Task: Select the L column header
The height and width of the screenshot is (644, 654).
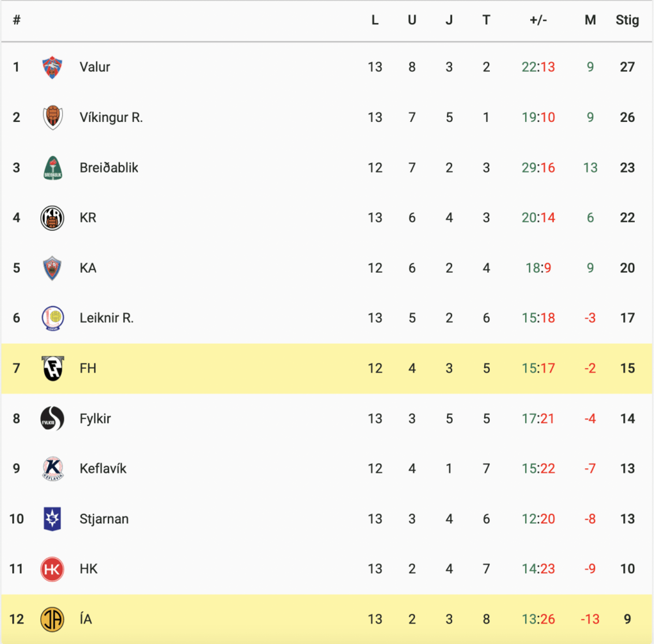Action: click(375, 20)
